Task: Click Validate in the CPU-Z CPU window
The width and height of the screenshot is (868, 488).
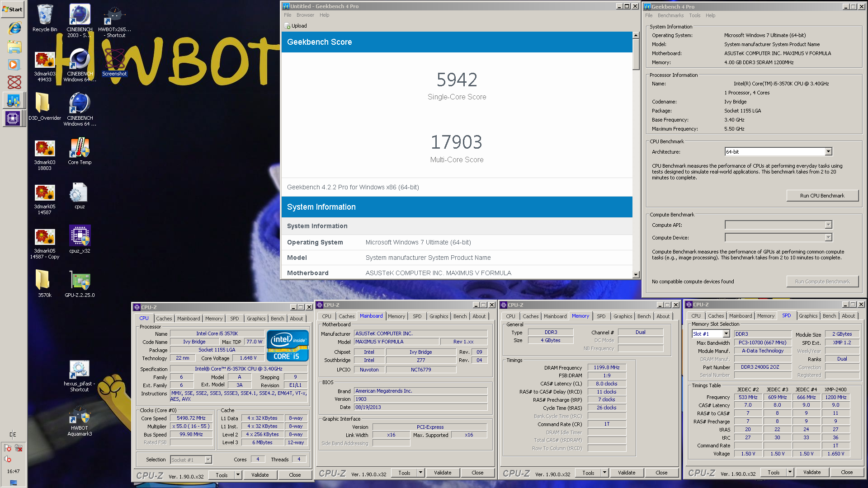Action: click(260, 475)
